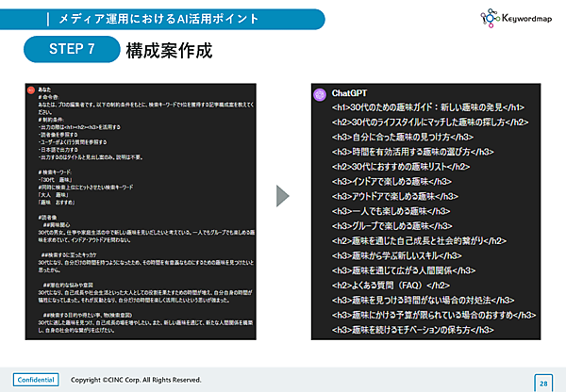Click the copyright CINC Corp. footer text
The height and width of the screenshot is (392, 566).
137,380
